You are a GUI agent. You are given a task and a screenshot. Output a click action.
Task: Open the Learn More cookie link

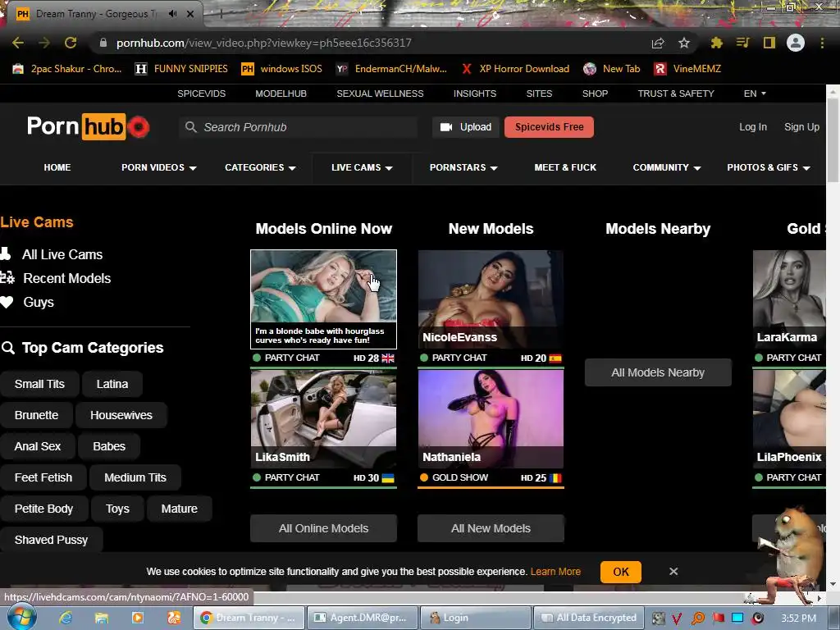click(555, 572)
